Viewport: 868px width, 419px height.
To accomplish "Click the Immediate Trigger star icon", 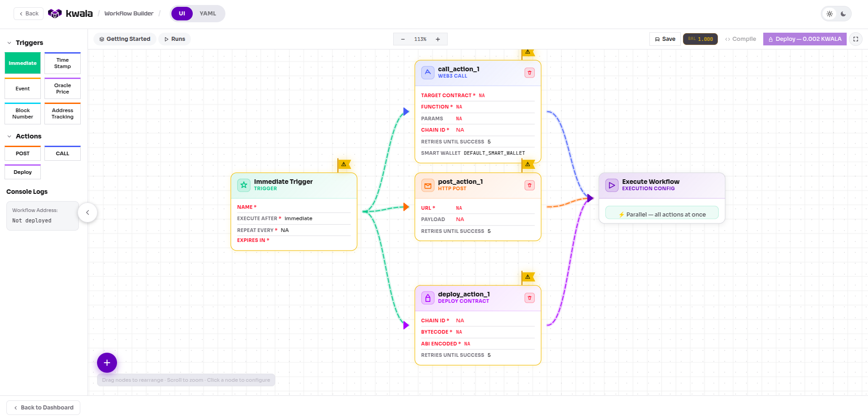I will pyautogui.click(x=244, y=185).
